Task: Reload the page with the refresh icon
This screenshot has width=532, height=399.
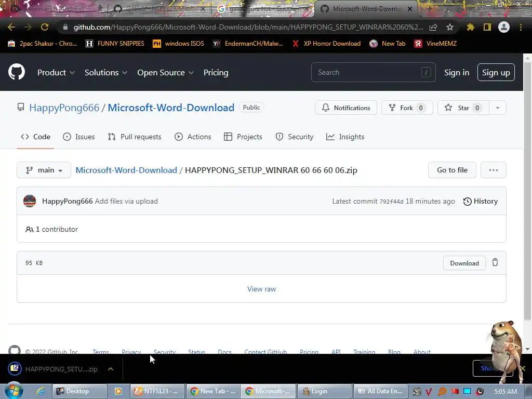Action: tap(45, 27)
